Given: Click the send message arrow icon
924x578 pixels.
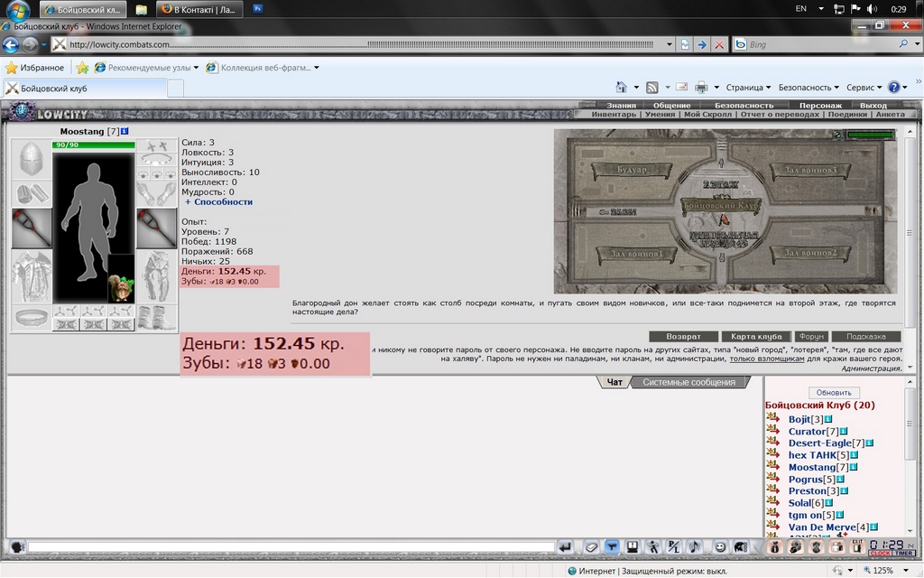Looking at the screenshot, I should tap(565, 547).
